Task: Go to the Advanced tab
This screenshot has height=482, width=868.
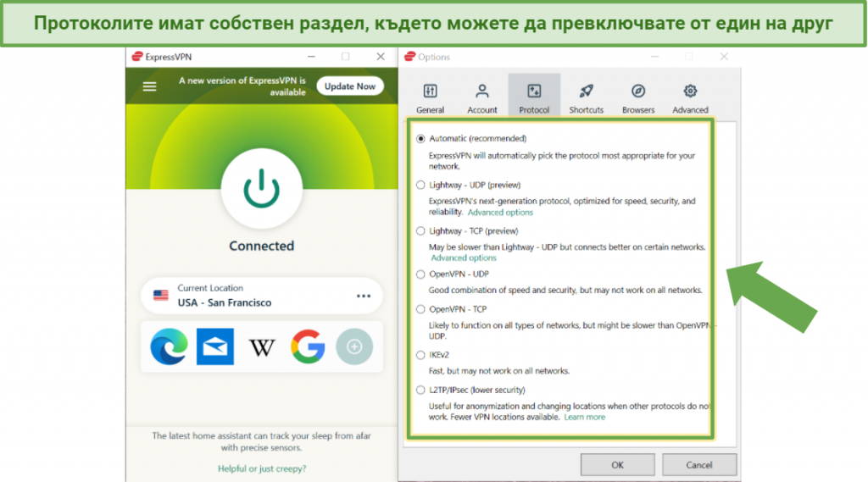Action: pyautogui.click(x=690, y=98)
